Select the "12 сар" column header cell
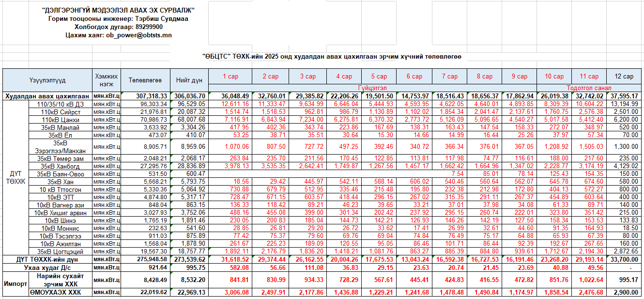644x299 pixels. [624, 77]
